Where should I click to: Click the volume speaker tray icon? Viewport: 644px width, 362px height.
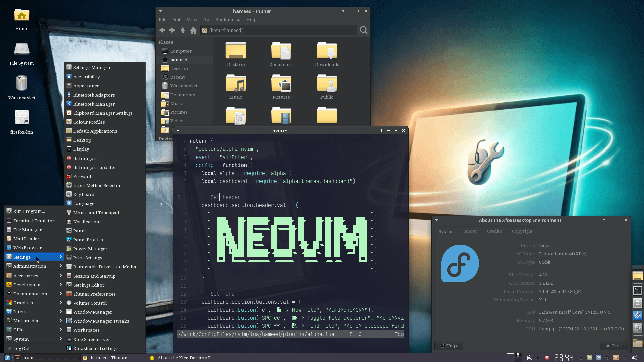click(634, 358)
